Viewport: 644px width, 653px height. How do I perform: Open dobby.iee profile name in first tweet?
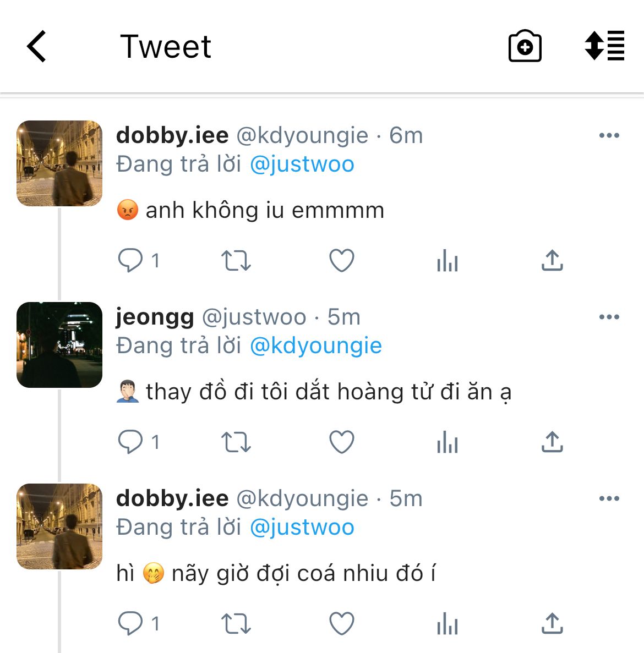[x=172, y=135]
